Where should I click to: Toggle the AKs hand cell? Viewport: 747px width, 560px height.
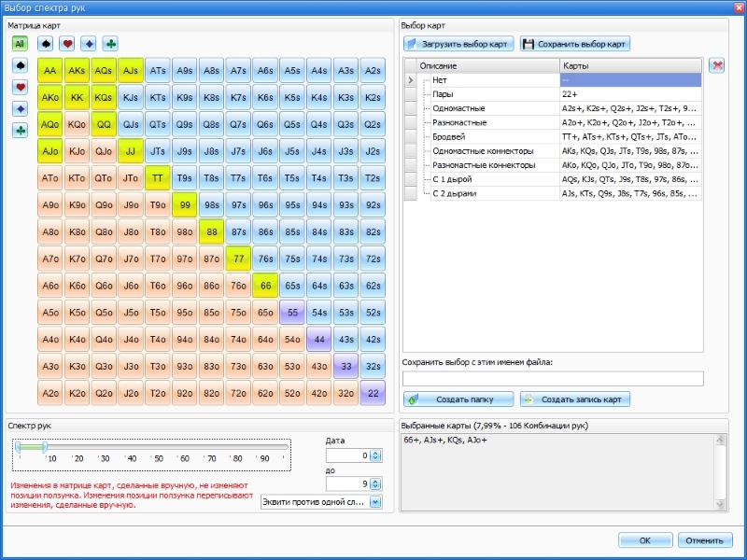tap(77, 71)
